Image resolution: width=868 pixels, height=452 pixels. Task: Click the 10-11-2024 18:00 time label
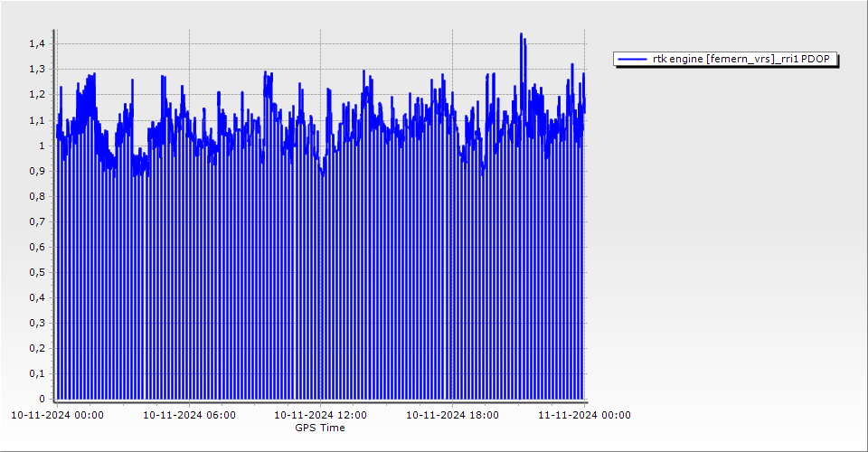pos(452,416)
